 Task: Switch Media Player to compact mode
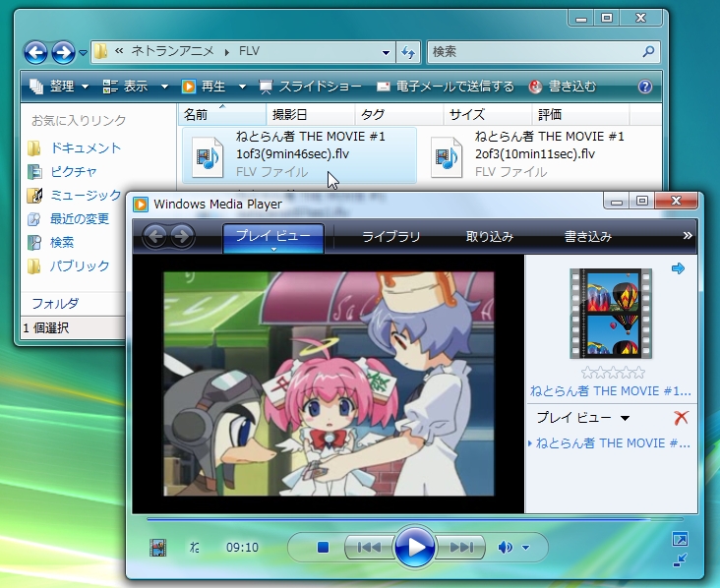680,559
